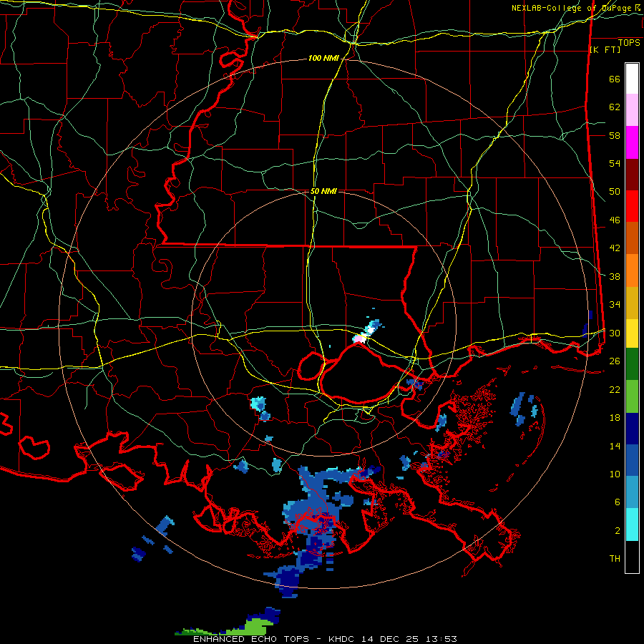Choose the navy blue legend swatch
This screenshot has width=644, height=644.
point(632,429)
